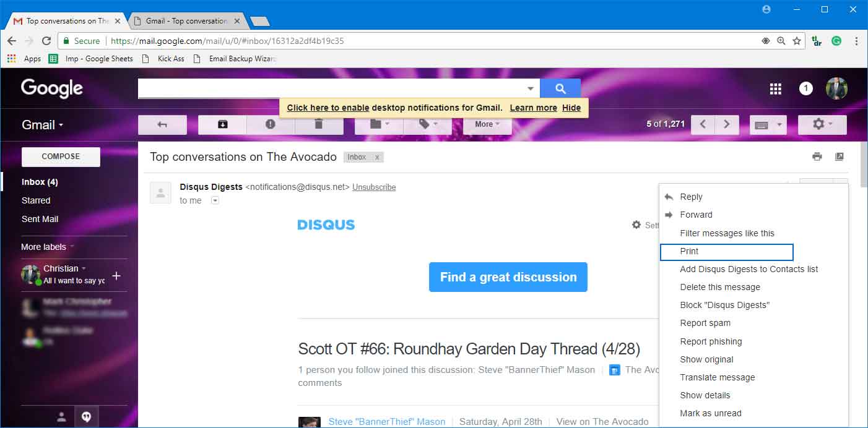868x428 pixels.
Task: Click View on The Avocado link
Action: [602, 422]
